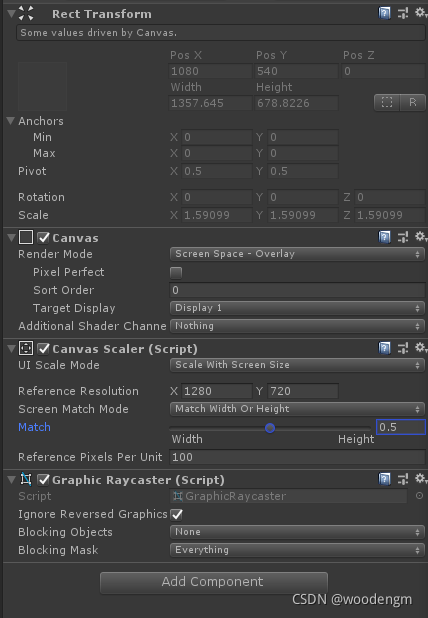The height and width of the screenshot is (618, 428).
Task: Click the Canvas Scaler component icon
Action: pos(26,348)
